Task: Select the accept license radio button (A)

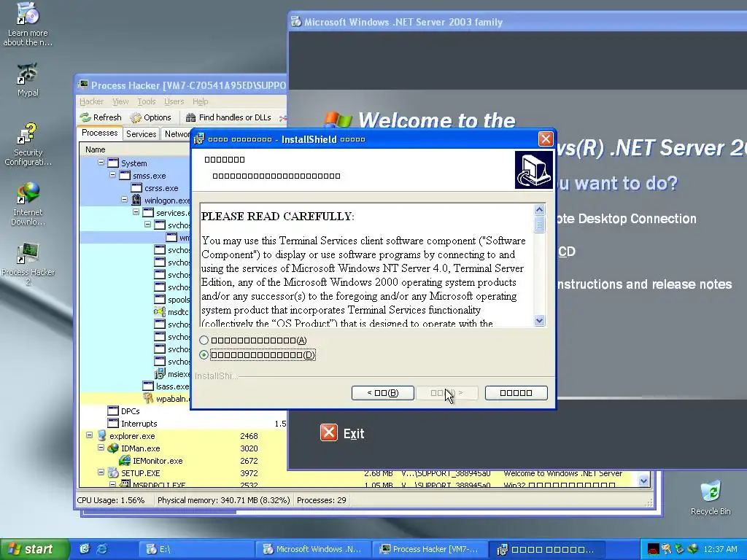Action: tap(204, 340)
